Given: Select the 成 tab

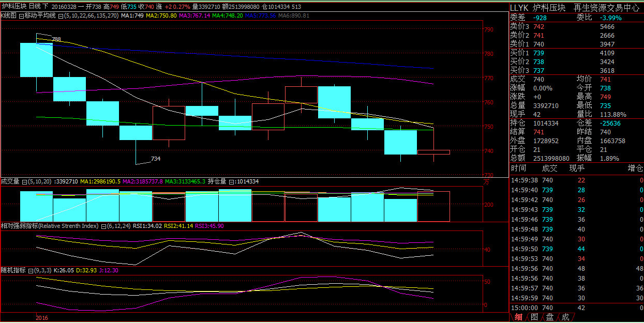Looking at the screenshot, I should 565,317.
